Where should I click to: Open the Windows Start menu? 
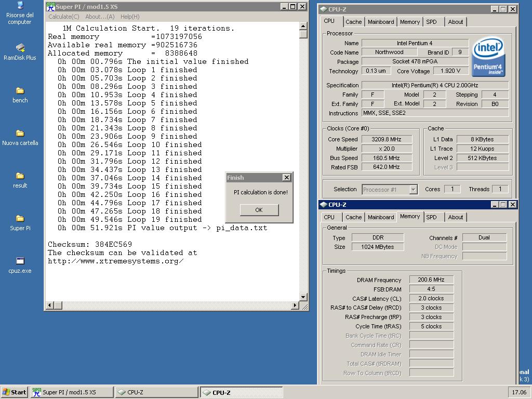click(14, 392)
